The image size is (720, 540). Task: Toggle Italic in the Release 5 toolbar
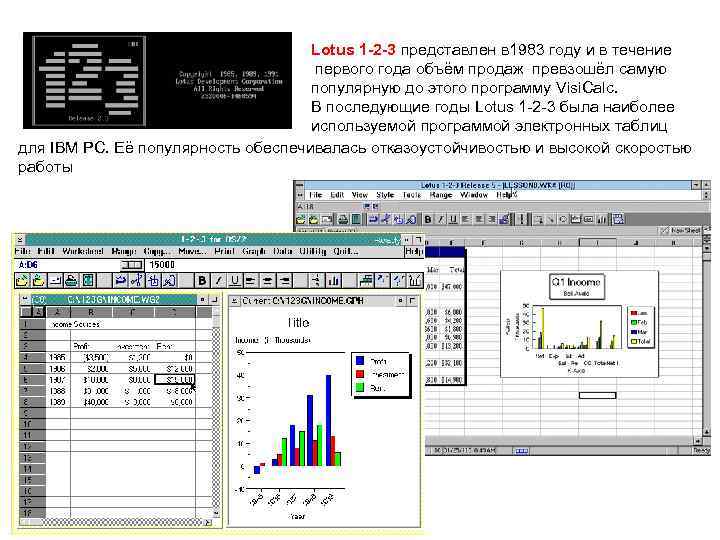pyautogui.click(x=441, y=219)
